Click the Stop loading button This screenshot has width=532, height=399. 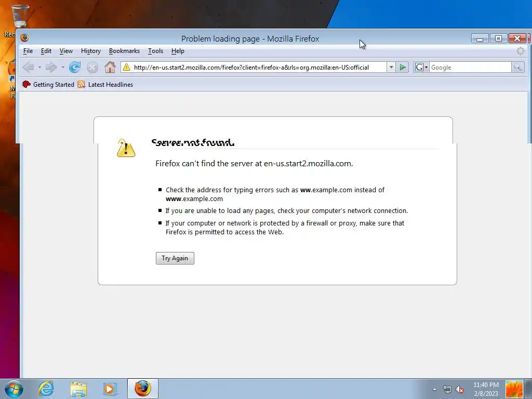click(x=92, y=67)
